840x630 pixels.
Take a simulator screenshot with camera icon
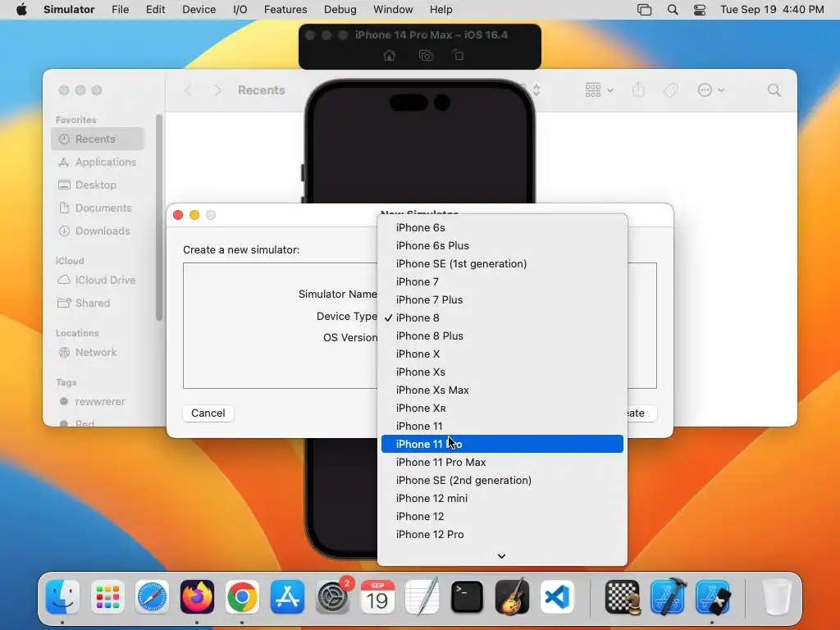426,55
